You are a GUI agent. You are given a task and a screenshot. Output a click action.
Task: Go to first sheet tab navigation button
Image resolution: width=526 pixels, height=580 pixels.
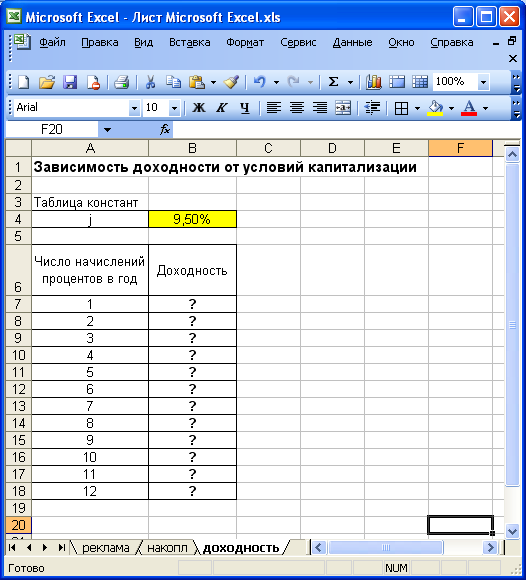pyautogui.click(x=12, y=547)
